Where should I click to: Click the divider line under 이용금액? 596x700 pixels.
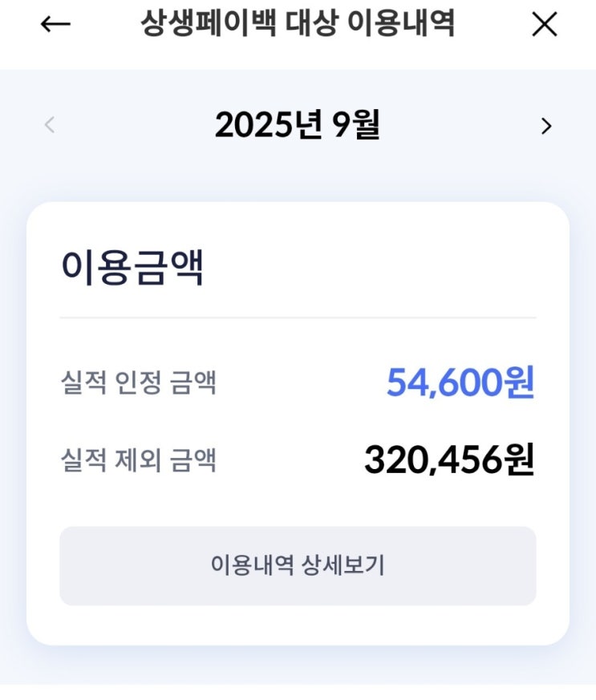coord(298,318)
